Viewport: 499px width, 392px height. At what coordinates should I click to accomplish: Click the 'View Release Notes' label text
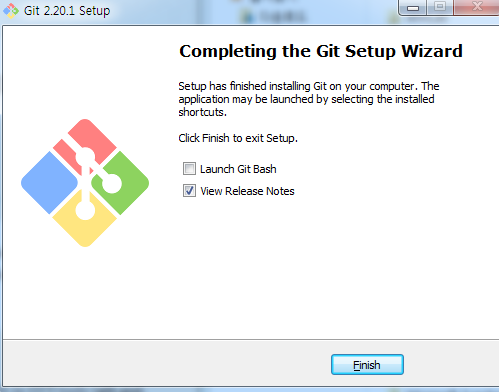click(247, 191)
